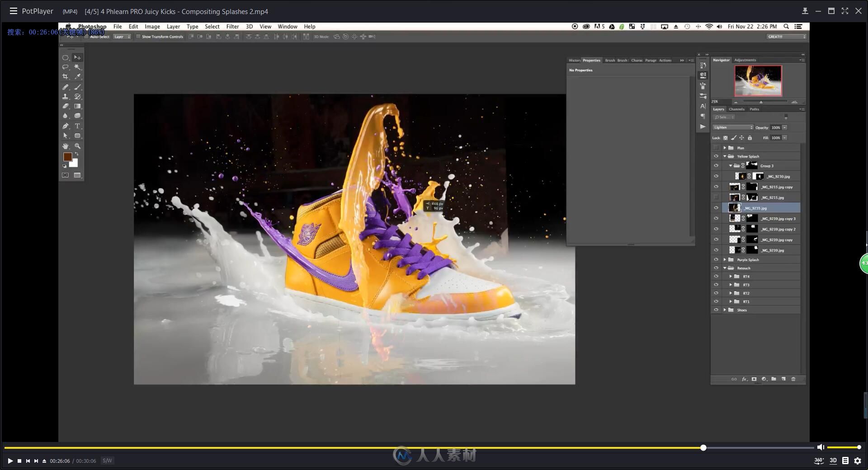Select the Clone Stamp tool
The height and width of the screenshot is (470, 868).
(x=66, y=97)
